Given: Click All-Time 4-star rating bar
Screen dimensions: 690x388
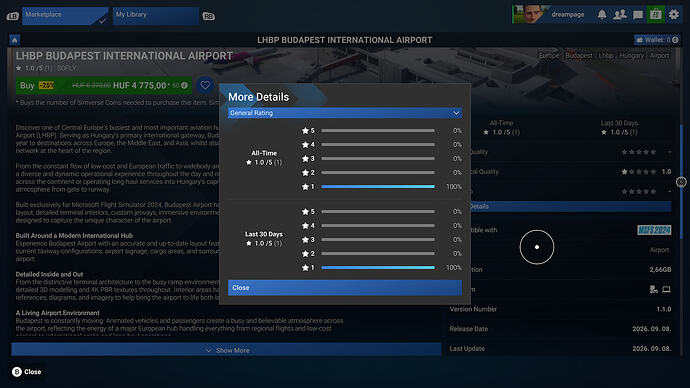Looking at the screenshot, I should [378, 145].
